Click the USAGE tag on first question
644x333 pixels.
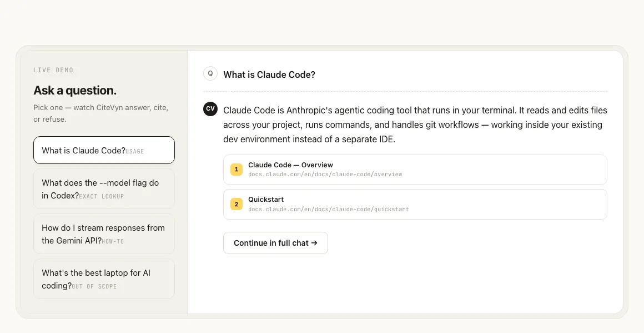135,151
